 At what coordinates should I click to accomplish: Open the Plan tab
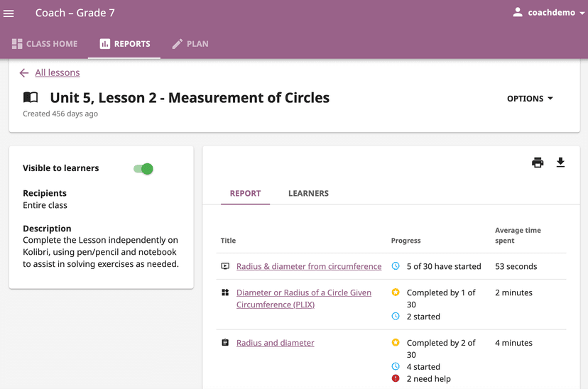tap(190, 44)
